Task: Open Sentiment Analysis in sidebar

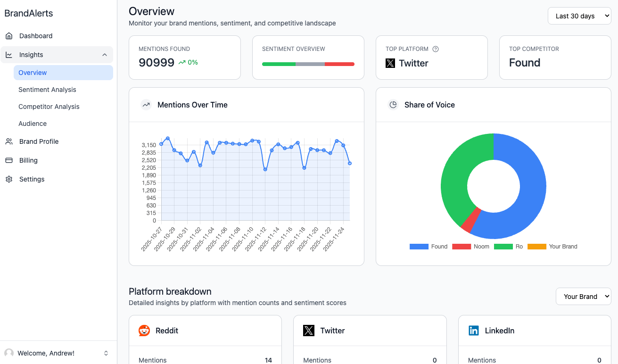Action: click(x=47, y=90)
